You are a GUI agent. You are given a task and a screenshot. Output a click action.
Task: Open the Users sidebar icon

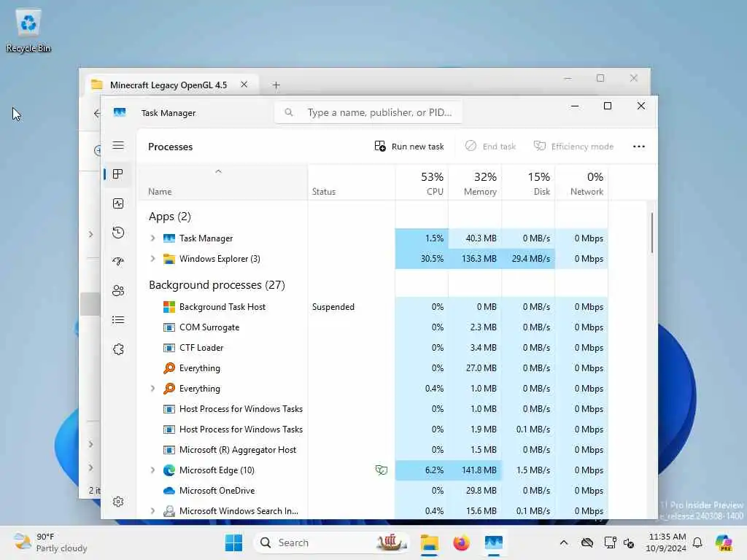tap(118, 291)
